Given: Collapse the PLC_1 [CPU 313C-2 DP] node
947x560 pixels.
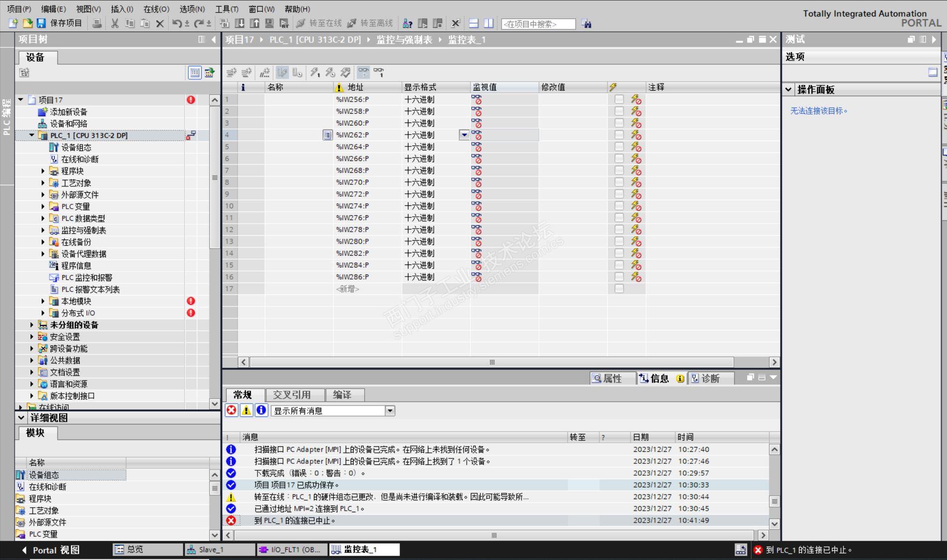Looking at the screenshot, I should (32, 135).
